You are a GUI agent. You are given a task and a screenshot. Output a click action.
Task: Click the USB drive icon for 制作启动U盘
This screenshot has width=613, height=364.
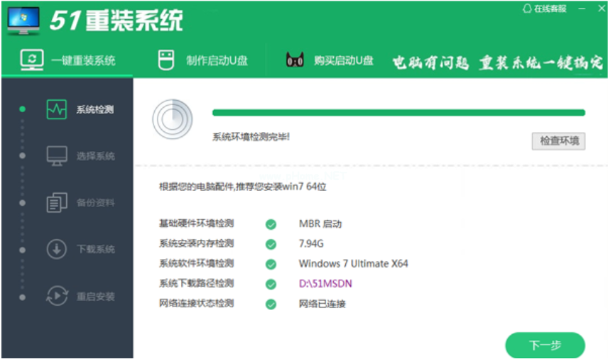tap(166, 60)
